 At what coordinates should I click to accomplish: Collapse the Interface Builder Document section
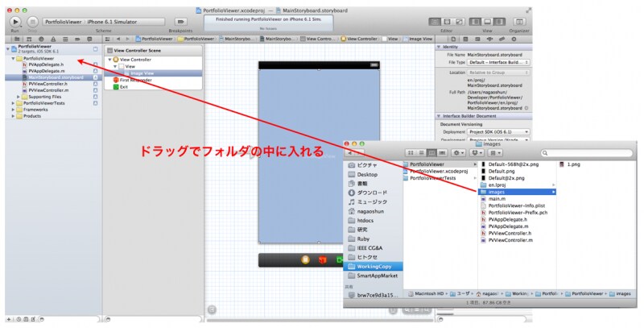[439, 116]
